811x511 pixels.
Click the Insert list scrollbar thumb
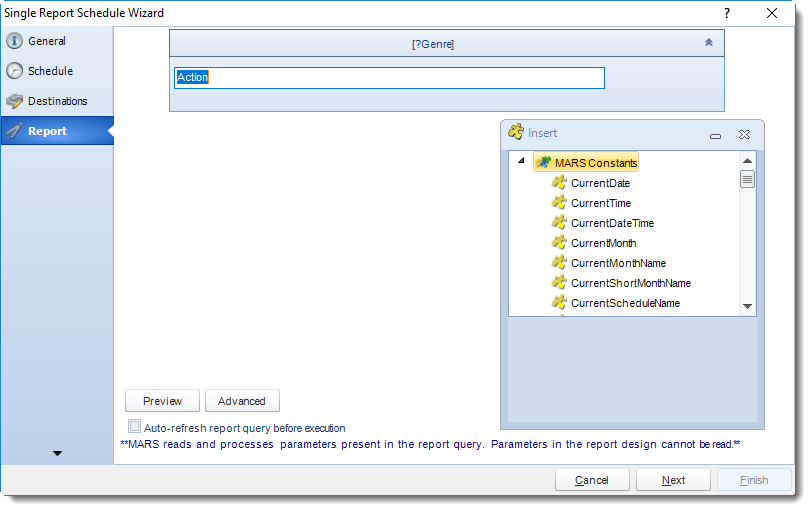point(747,179)
